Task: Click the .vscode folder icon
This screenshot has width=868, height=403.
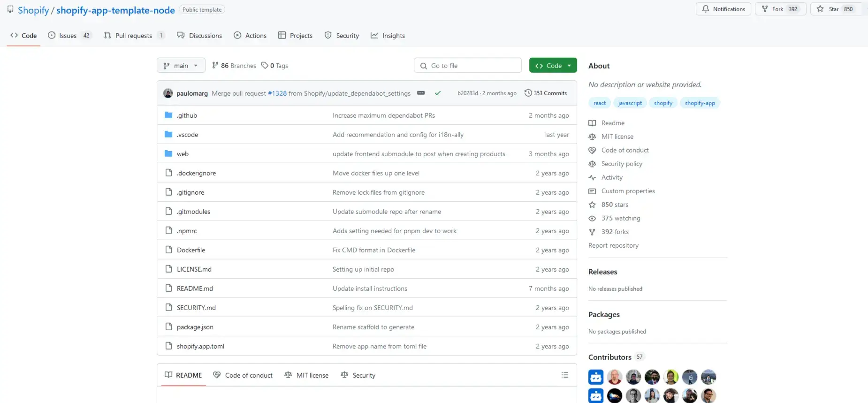Action: coord(168,135)
